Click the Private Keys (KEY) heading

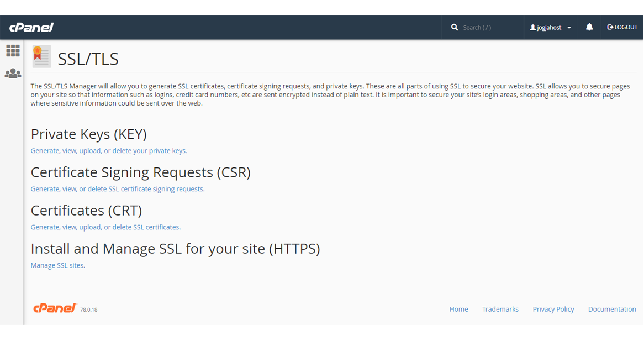(88, 134)
